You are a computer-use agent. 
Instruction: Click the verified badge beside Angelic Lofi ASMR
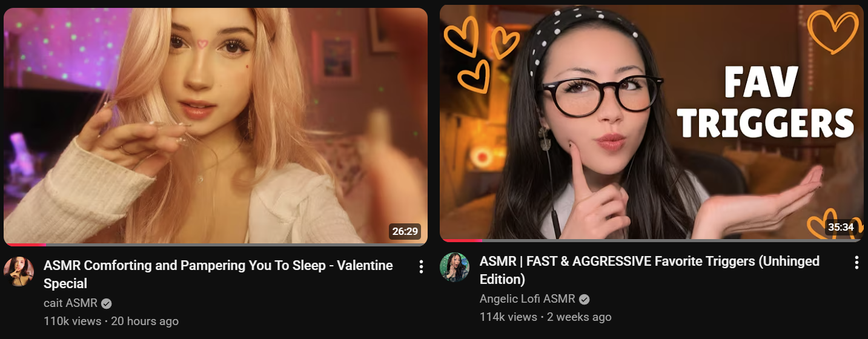[585, 299]
